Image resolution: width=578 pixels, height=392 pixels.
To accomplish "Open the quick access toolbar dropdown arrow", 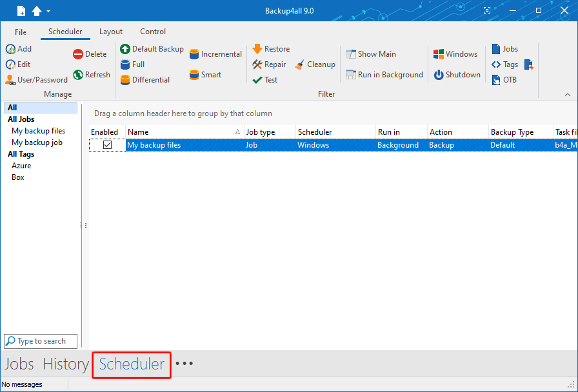I will 48,12.
